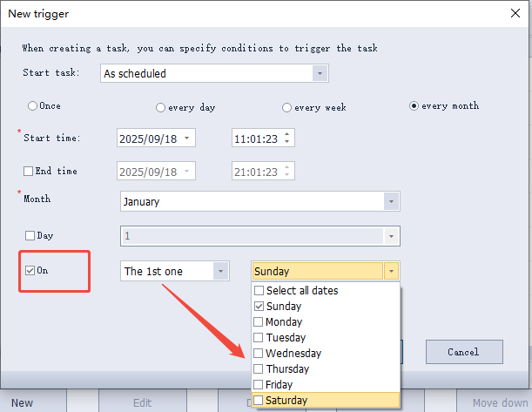Collapse the Sunday weekday dropdown arrow
This screenshot has width=532, height=412.
(391, 272)
